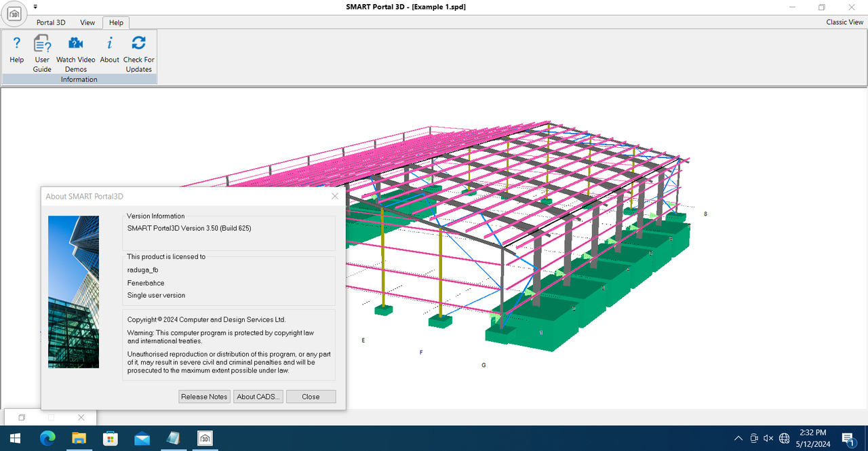
Task: Switch to Classic View
Action: (x=845, y=22)
